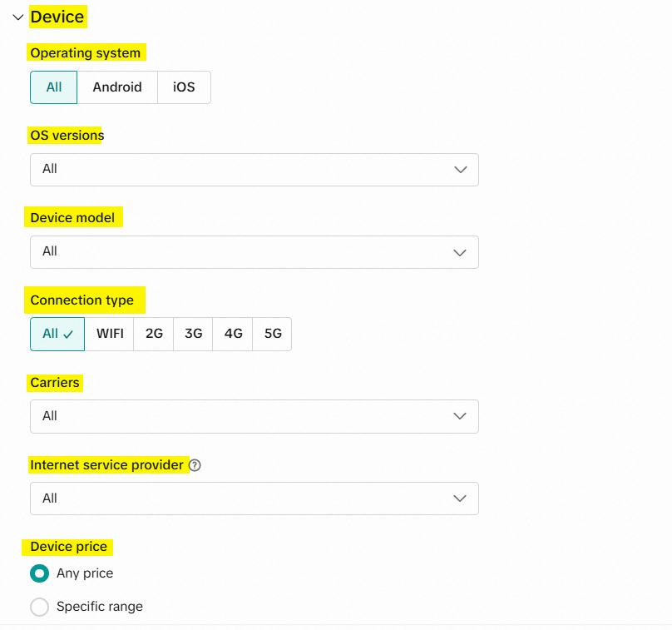Select 2G connection type
The width and height of the screenshot is (672, 630).
pos(154,334)
